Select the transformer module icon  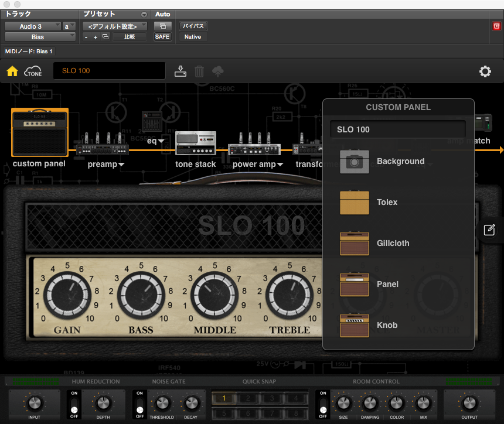[307, 143]
